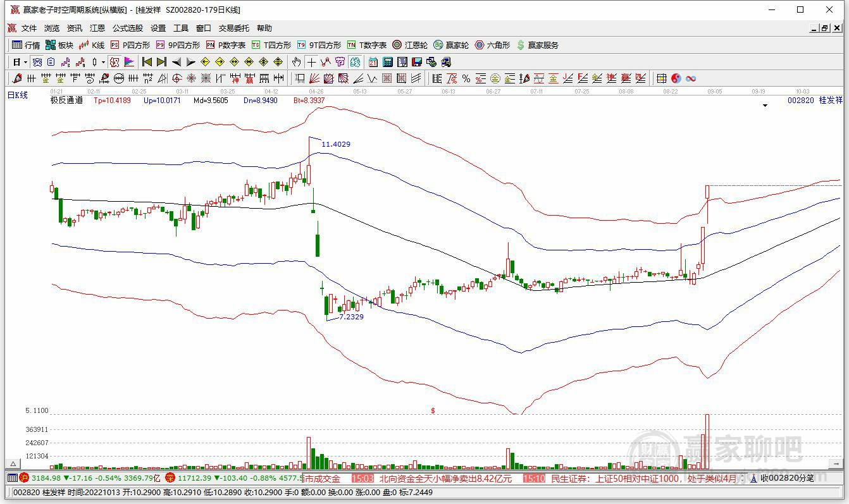The width and height of the screenshot is (849, 504).
Task: Click the 极反通道 indicator name
Action: coord(66,100)
